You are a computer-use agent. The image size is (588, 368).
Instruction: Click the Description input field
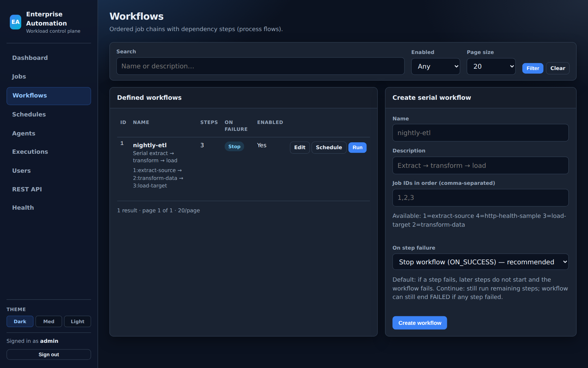pos(480,166)
